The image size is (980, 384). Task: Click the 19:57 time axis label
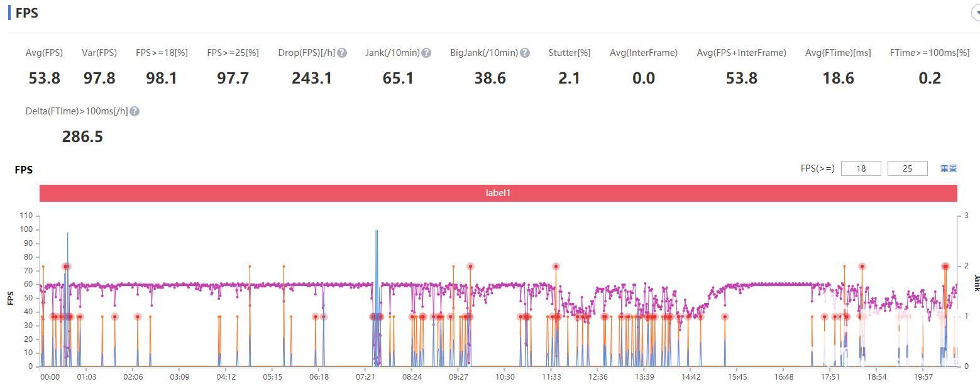(923, 377)
